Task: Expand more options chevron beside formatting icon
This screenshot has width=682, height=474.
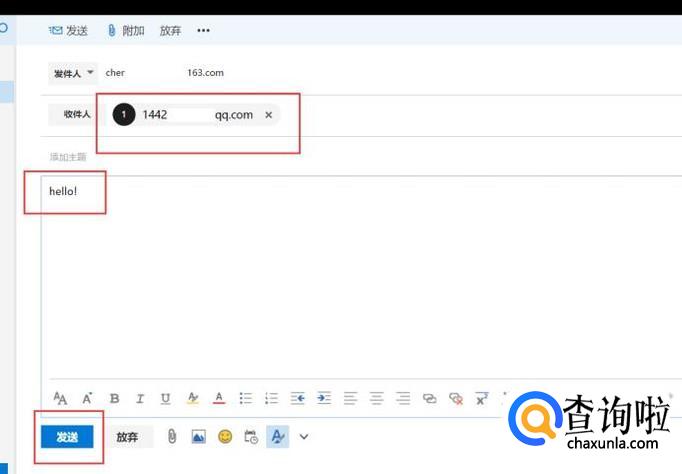Action: (304, 437)
